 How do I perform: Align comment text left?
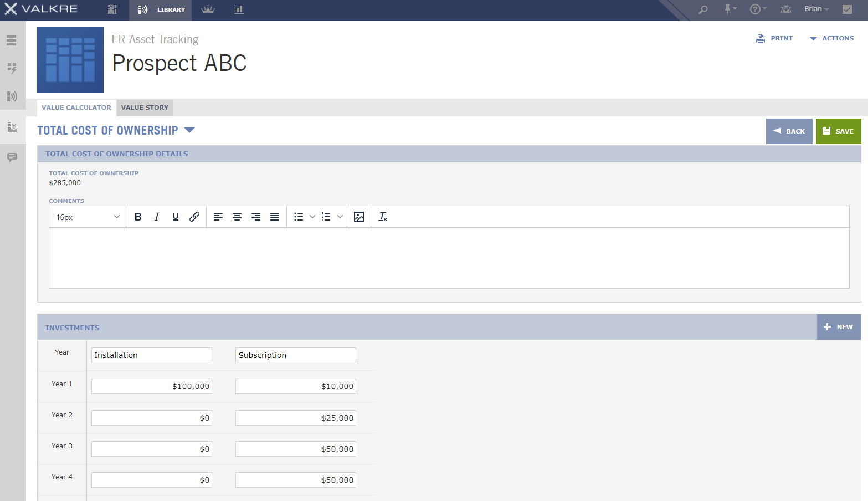pos(218,217)
